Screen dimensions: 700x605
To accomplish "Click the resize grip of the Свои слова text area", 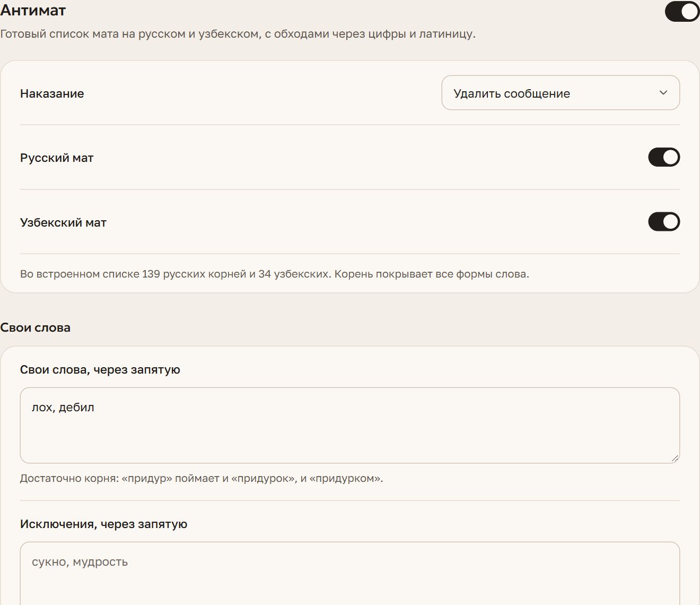I will click(675, 458).
